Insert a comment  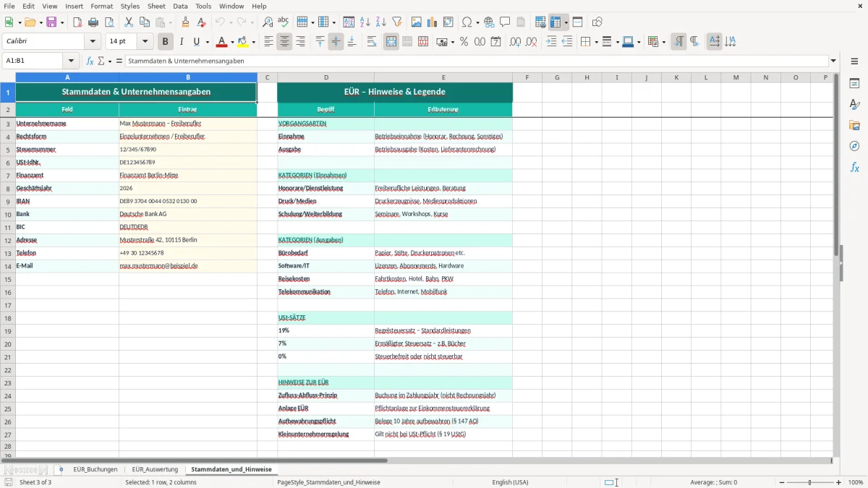[505, 22]
